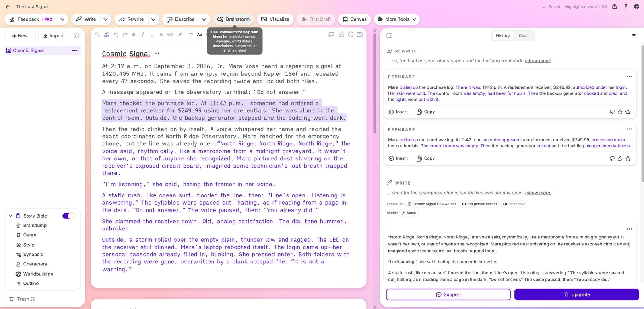Thumbs up the second Rephrase card
The height and width of the screenshot is (309, 644).
(x=620, y=158)
